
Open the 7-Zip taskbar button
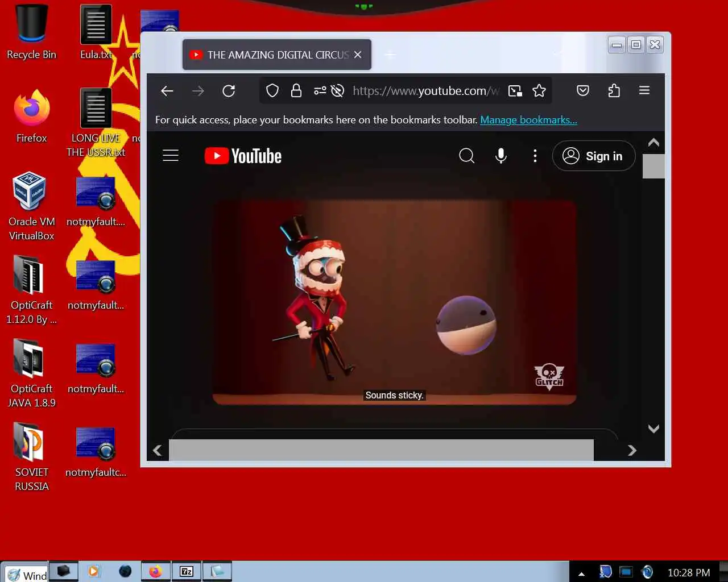[x=187, y=571]
